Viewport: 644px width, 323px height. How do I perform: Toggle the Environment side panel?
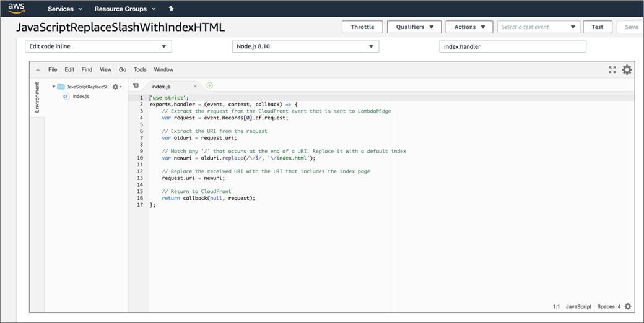[x=37, y=97]
